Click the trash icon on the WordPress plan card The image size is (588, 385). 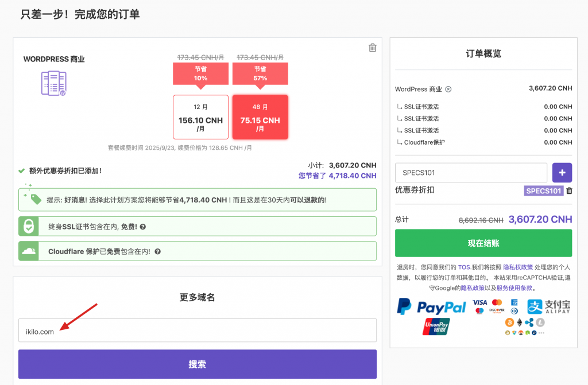coord(372,48)
